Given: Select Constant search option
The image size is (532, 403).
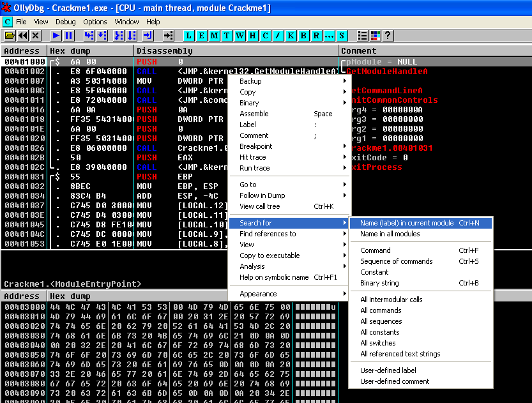Looking at the screenshot, I should (421, 272).
